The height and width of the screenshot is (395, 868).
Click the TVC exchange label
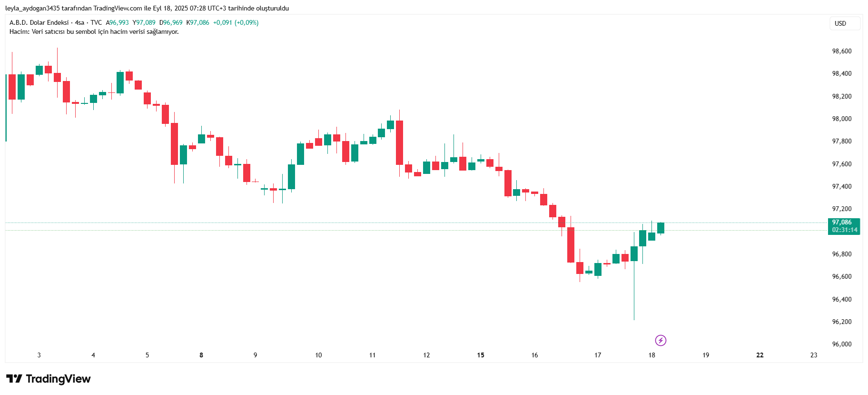(96, 22)
